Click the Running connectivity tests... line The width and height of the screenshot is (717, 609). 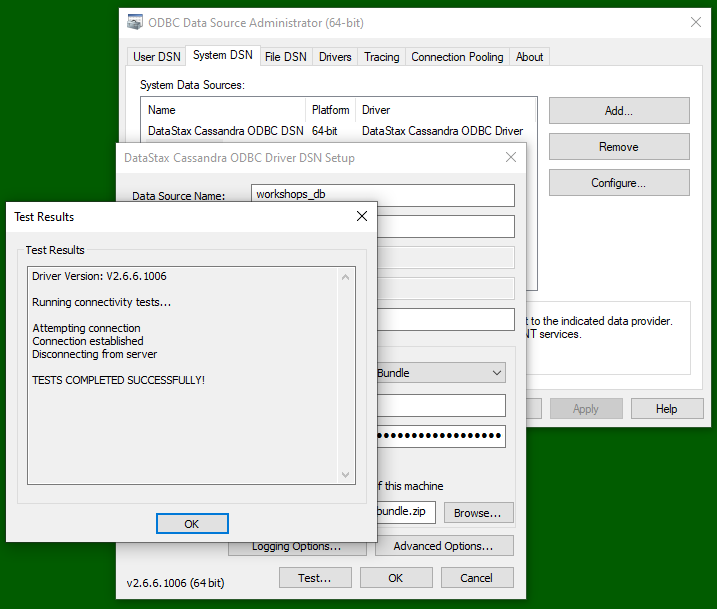(x=102, y=302)
